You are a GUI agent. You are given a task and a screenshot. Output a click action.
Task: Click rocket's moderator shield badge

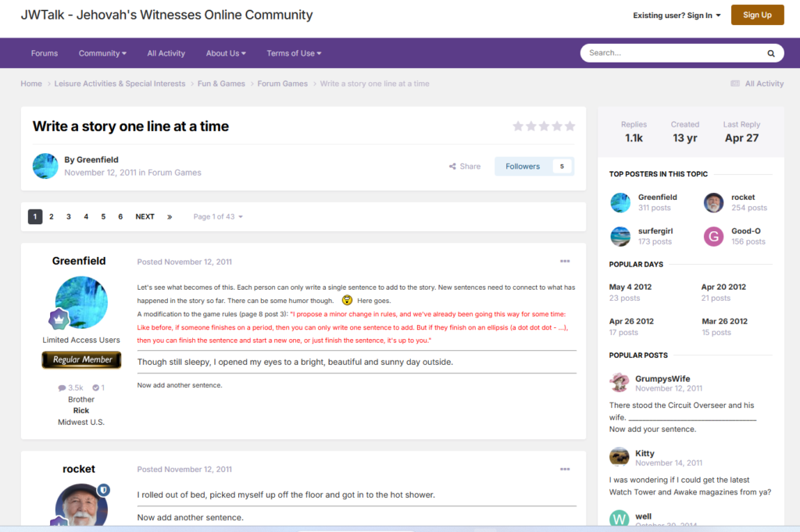(103, 490)
